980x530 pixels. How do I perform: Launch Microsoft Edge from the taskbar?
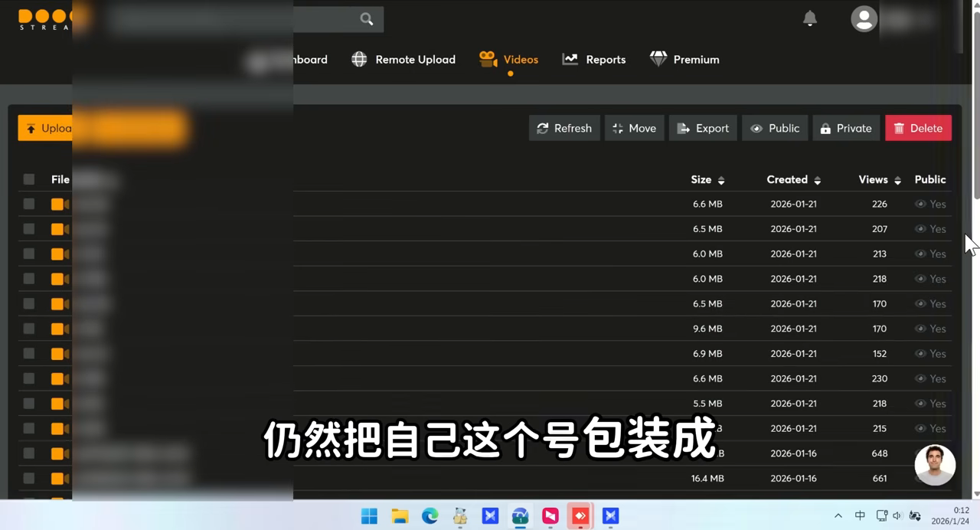(x=430, y=516)
